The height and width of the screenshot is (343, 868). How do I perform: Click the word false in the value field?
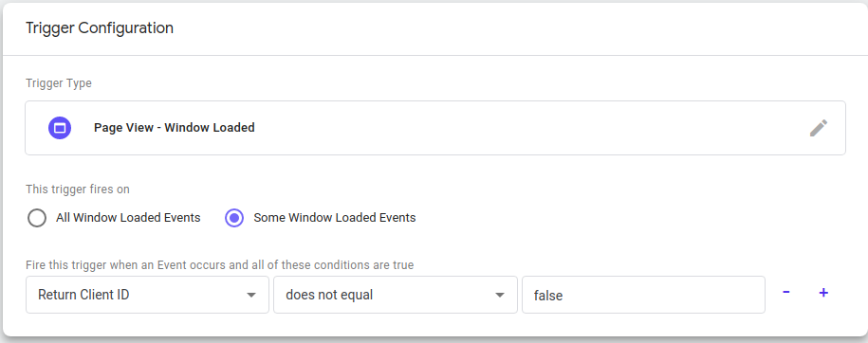548,296
